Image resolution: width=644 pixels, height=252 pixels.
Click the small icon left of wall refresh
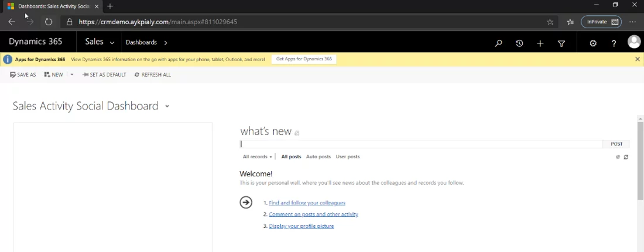click(618, 157)
